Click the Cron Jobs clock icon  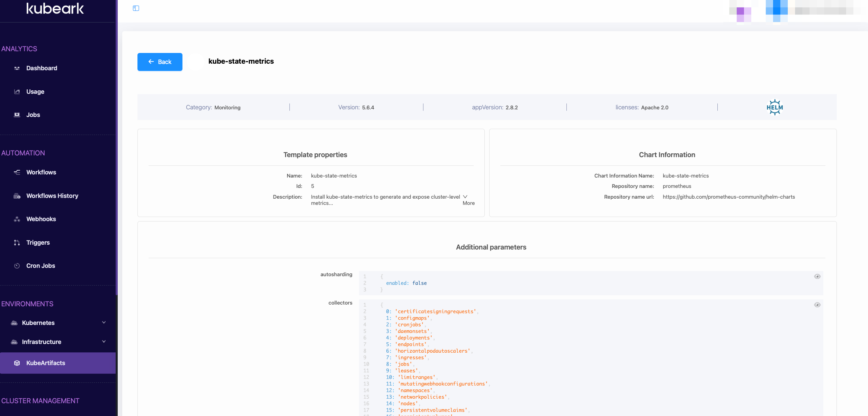coord(17,266)
